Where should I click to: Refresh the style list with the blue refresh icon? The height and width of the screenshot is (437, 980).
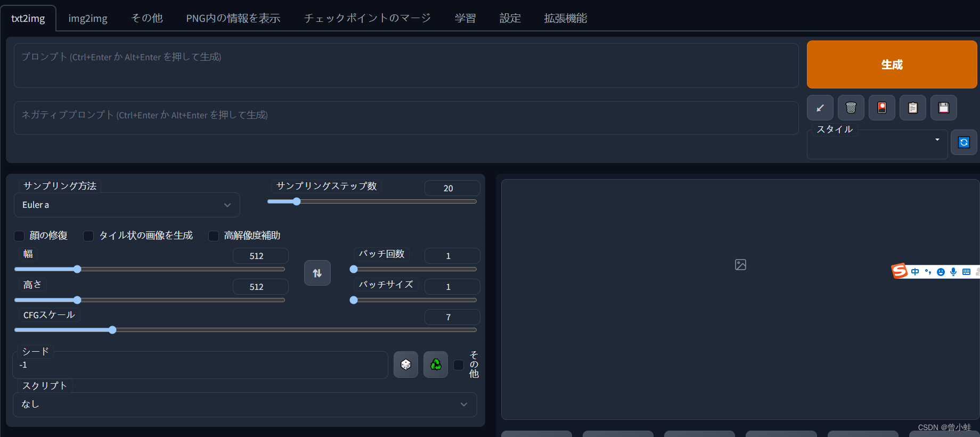pos(964,142)
